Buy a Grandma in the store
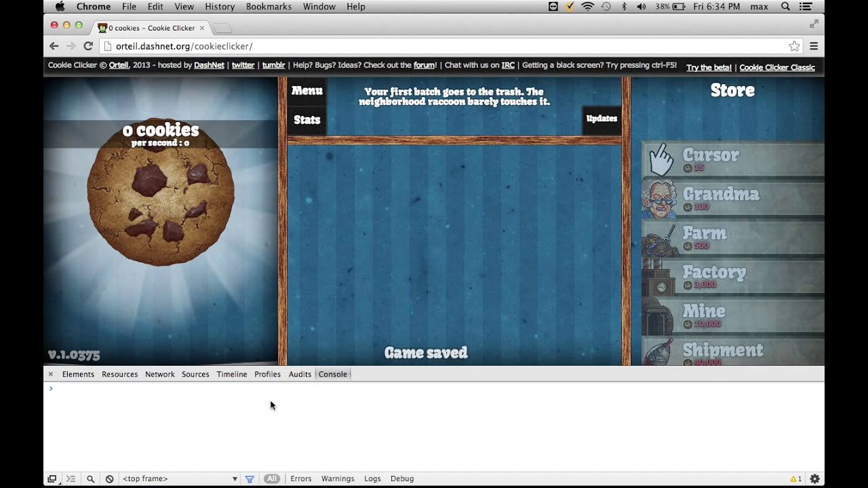The height and width of the screenshot is (488, 868). (733, 199)
